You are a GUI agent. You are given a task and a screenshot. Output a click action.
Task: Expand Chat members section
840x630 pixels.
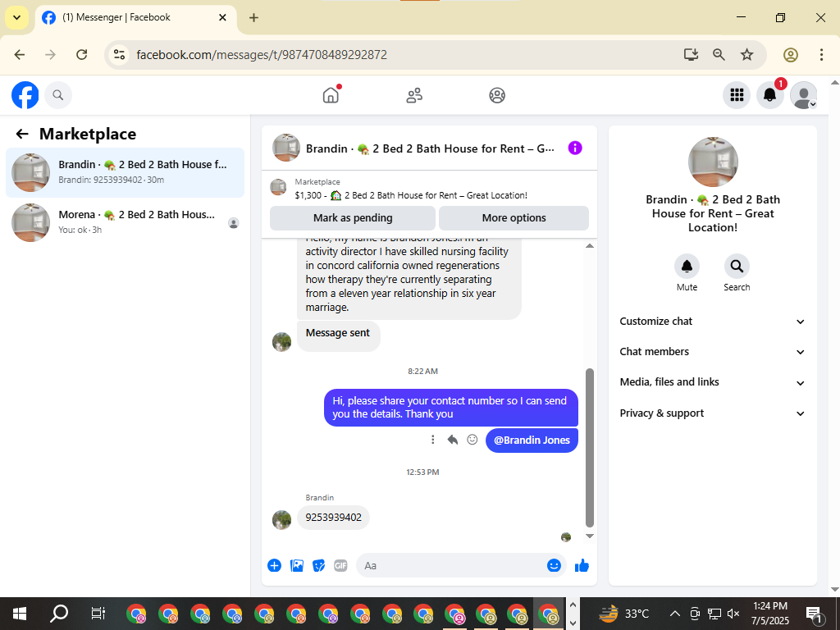(713, 352)
